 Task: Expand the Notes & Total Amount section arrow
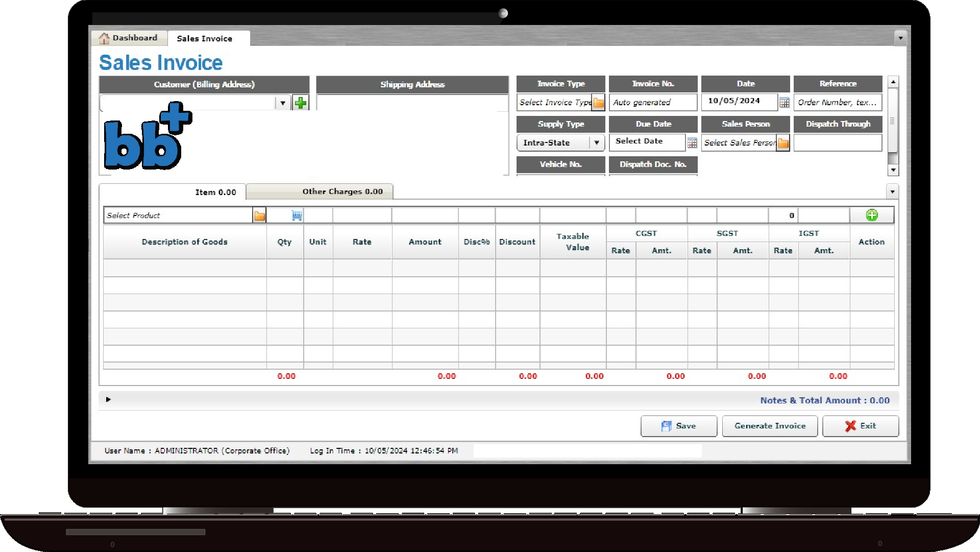108,400
